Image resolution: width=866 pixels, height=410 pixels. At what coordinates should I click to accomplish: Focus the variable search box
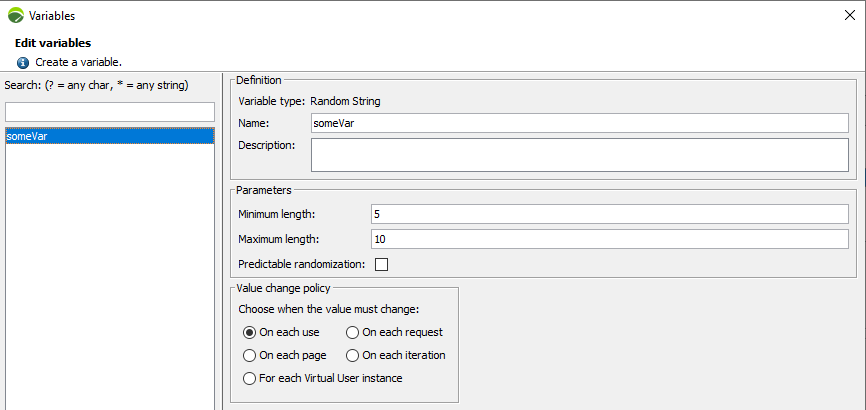pyautogui.click(x=110, y=111)
